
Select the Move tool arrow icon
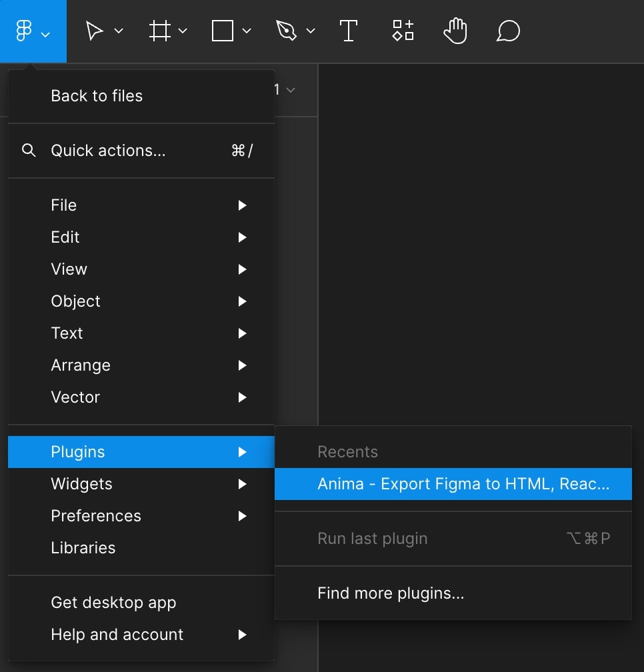pyautogui.click(x=95, y=31)
